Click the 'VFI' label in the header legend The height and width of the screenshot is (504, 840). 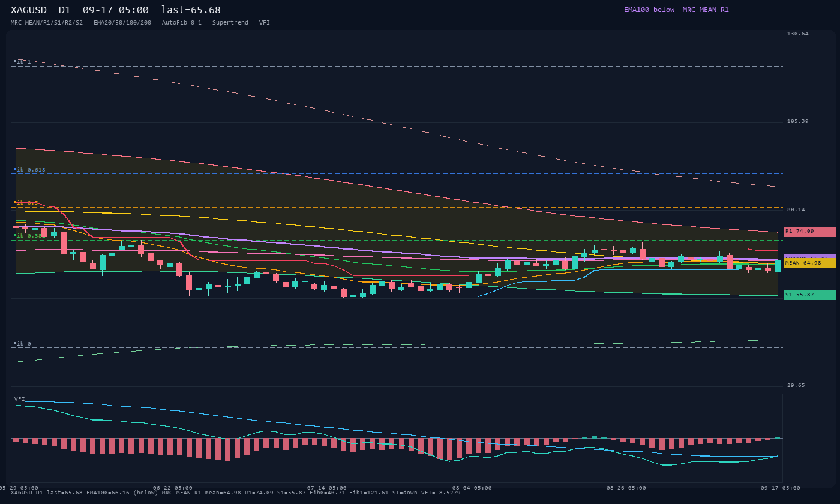[x=265, y=23]
